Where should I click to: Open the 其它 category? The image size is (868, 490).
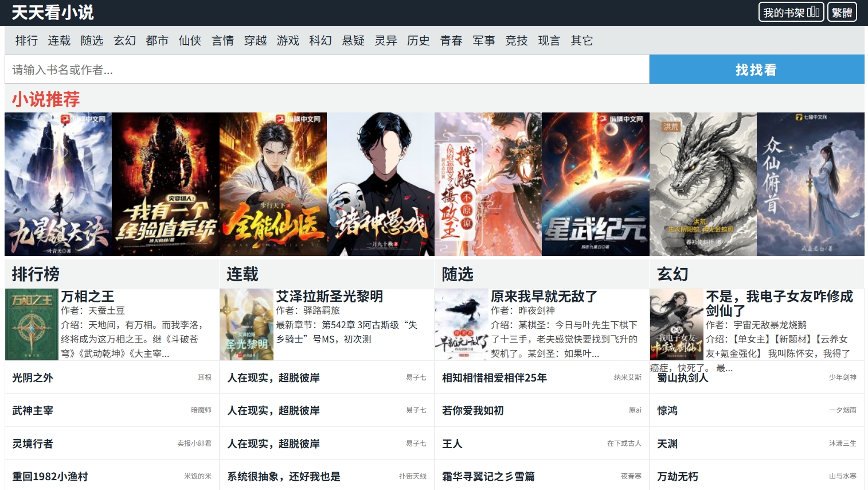click(582, 40)
